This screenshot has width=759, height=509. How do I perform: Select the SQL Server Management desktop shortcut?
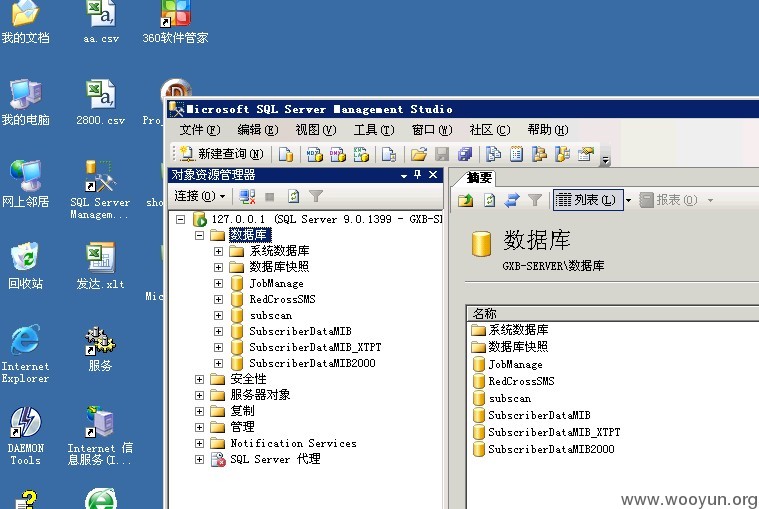[x=100, y=190]
